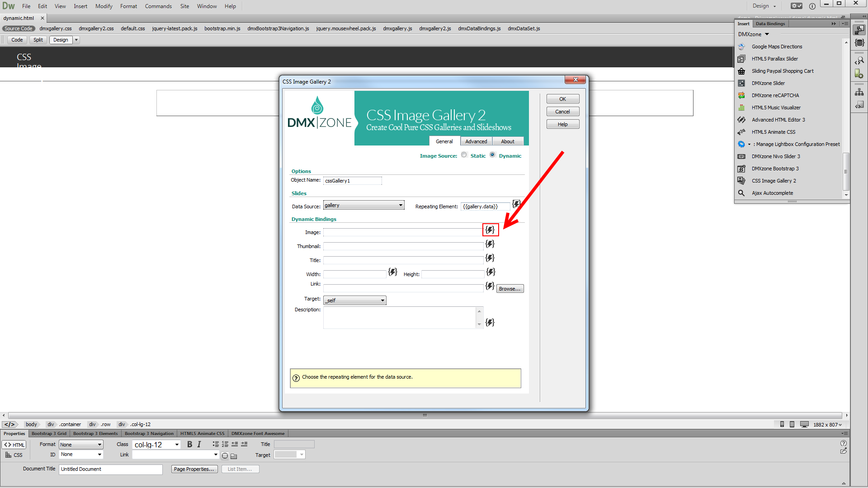The image size is (868, 488).
Task: Click Browse button next to Link field
Action: (510, 289)
